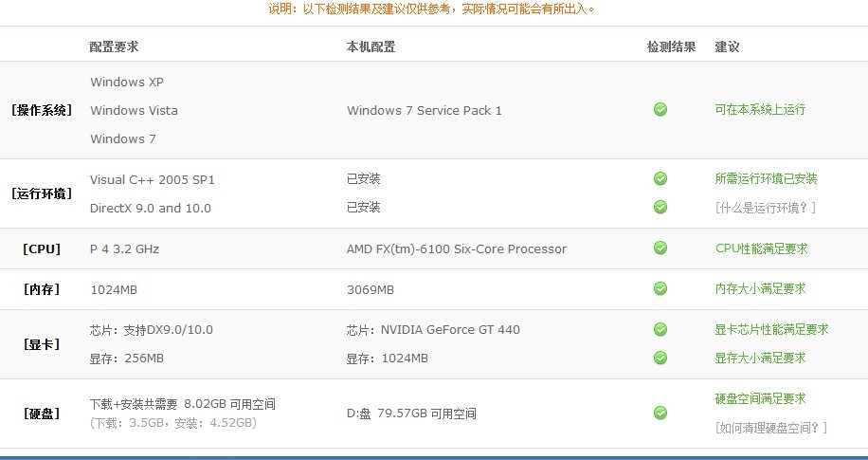Click 芯片：NVIDIA GeForce GT 440 text
Viewport: 868px width, 460px height.
click(433, 330)
